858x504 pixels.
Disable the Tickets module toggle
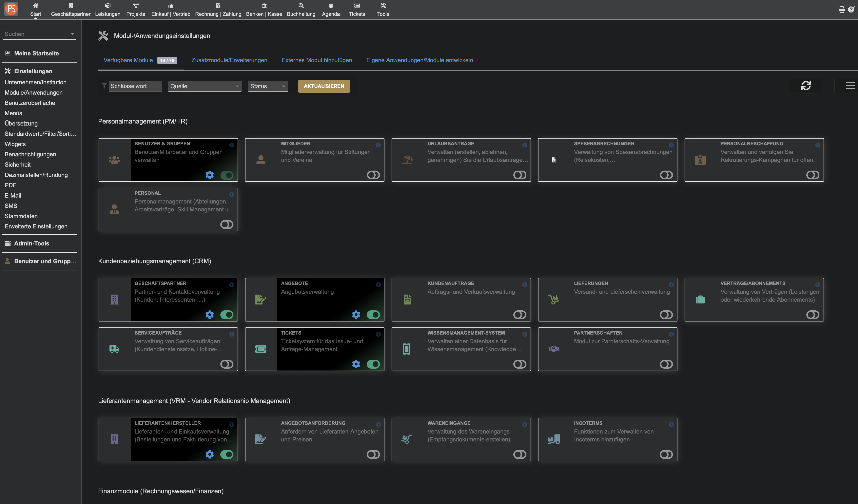click(373, 364)
